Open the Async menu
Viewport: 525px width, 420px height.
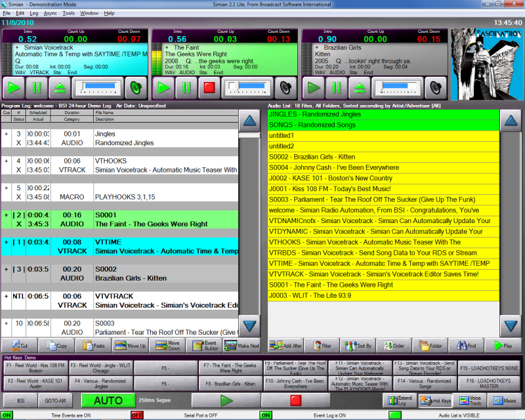[51, 13]
